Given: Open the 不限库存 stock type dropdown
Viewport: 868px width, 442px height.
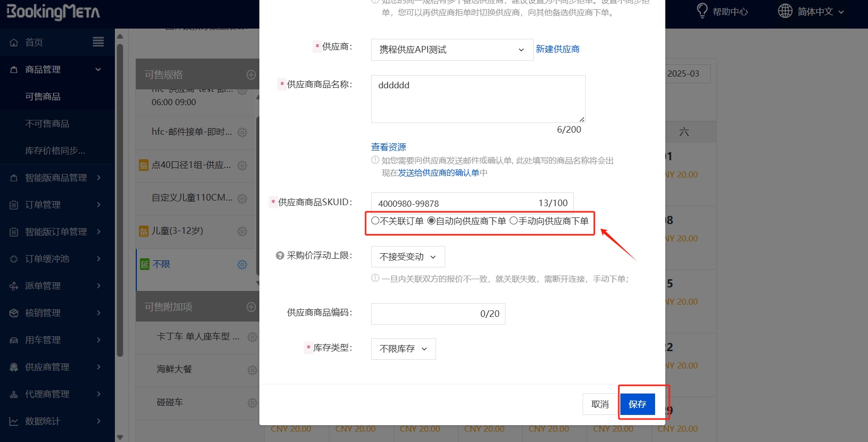Looking at the screenshot, I should pos(403,349).
